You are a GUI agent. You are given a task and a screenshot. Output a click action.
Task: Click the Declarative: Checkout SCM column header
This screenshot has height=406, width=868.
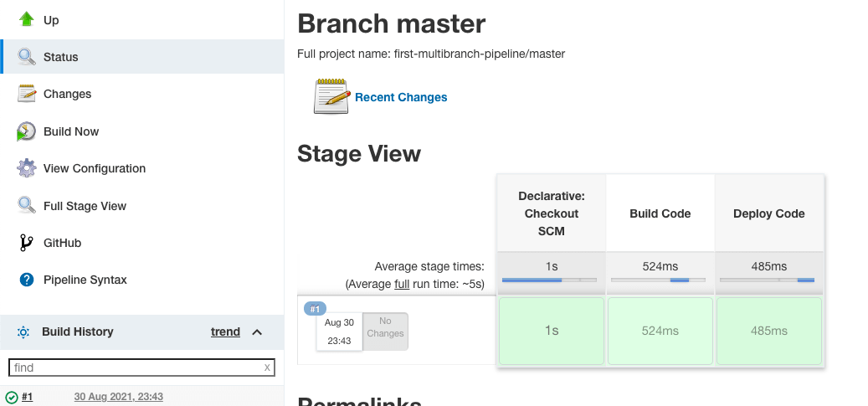coord(552,213)
